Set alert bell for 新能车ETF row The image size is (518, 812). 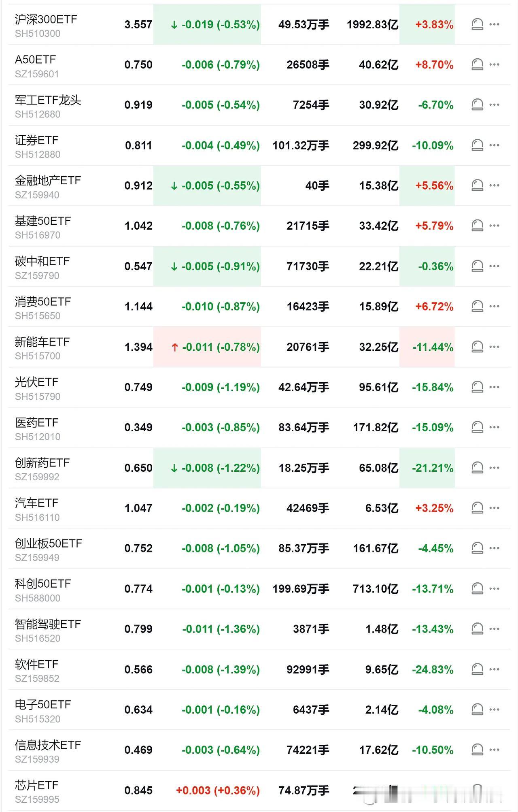[478, 347]
